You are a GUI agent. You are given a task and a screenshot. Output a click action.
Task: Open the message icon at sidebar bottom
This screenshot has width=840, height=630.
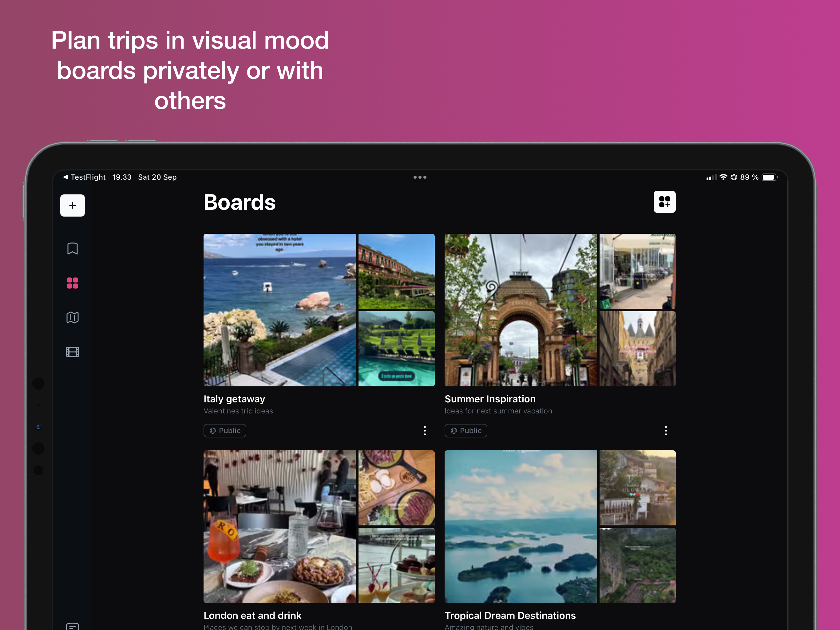coord(73,626)
